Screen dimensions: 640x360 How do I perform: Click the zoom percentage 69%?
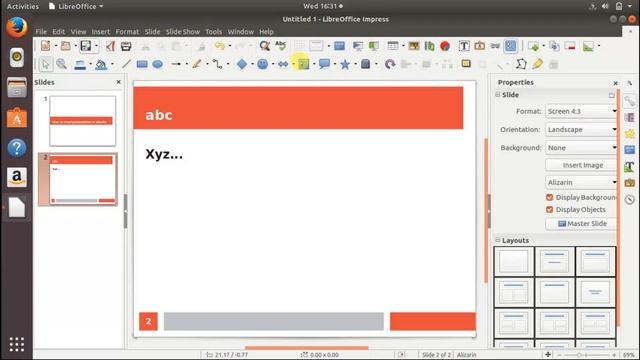click(x=629, y=355)
